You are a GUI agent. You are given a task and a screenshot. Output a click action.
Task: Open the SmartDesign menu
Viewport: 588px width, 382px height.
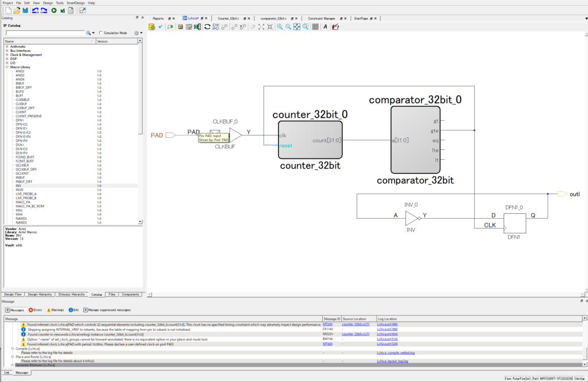click(x=75, y=3)
